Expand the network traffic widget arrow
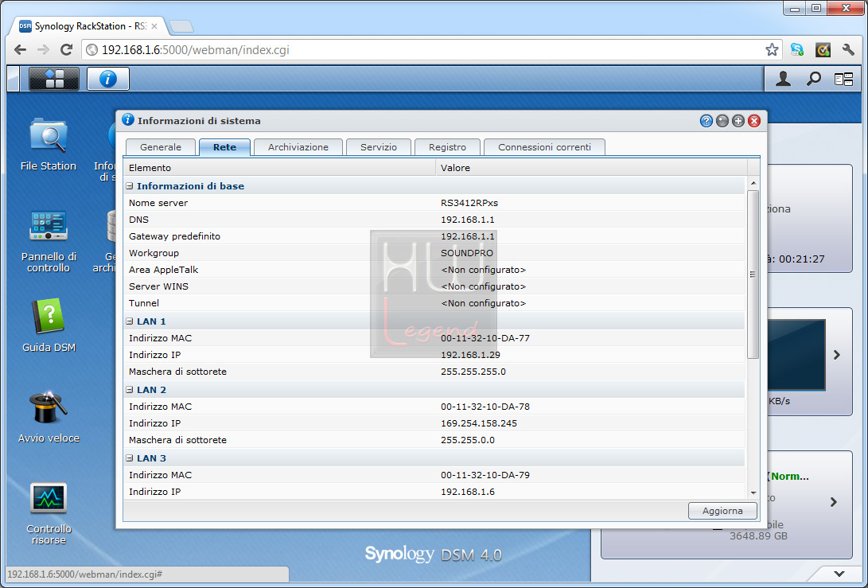 click(837, 355)
